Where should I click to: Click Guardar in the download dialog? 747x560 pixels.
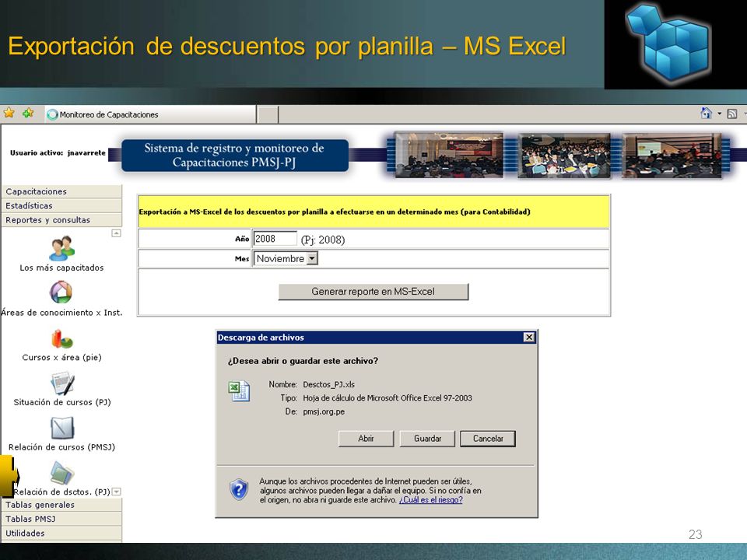[x=427, y=439]
